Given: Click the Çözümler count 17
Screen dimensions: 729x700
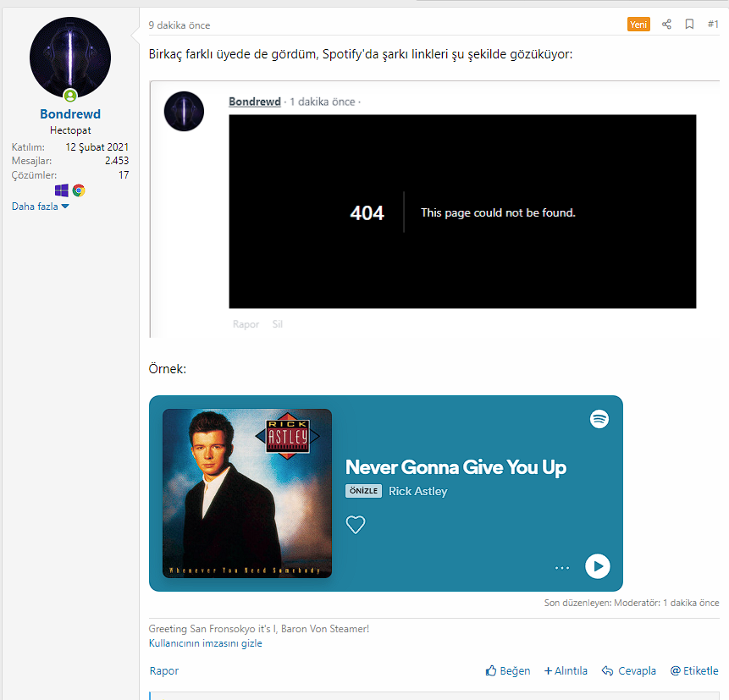Looking at the screenshot, I should click(x=124, y=175).
